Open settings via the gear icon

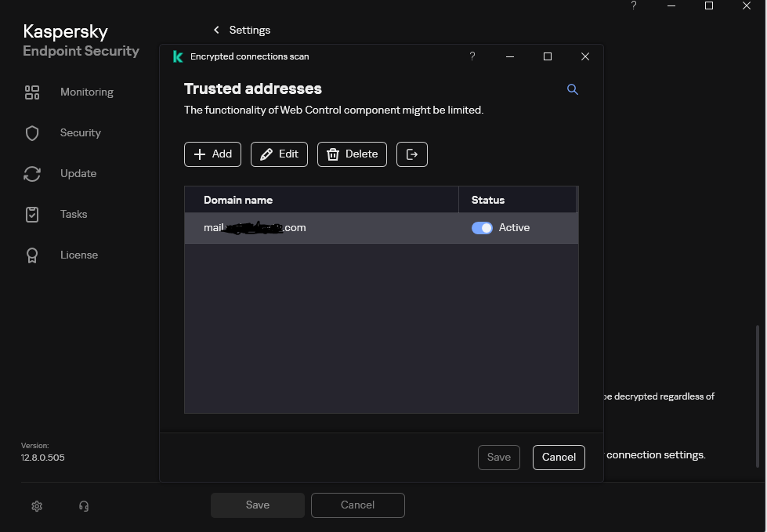click(37, 506)
